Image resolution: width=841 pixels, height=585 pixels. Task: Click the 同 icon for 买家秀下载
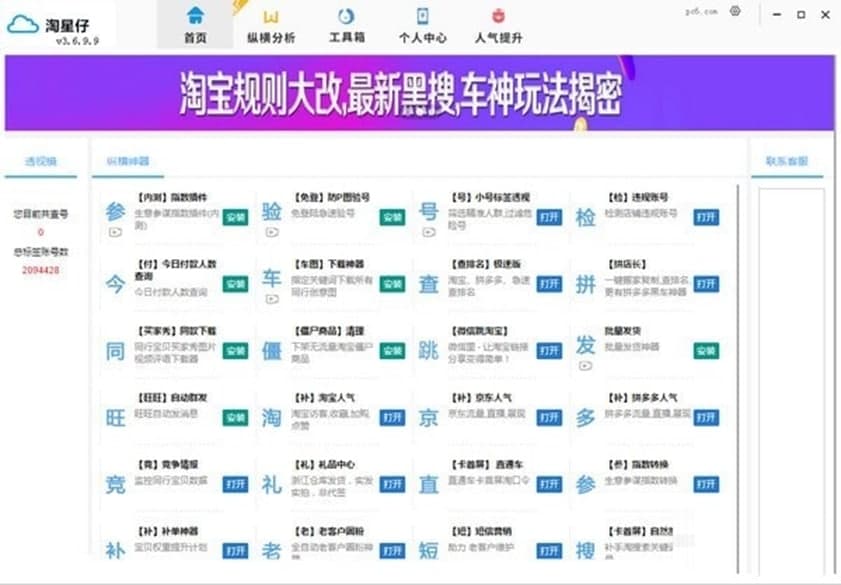pos(115,351)
